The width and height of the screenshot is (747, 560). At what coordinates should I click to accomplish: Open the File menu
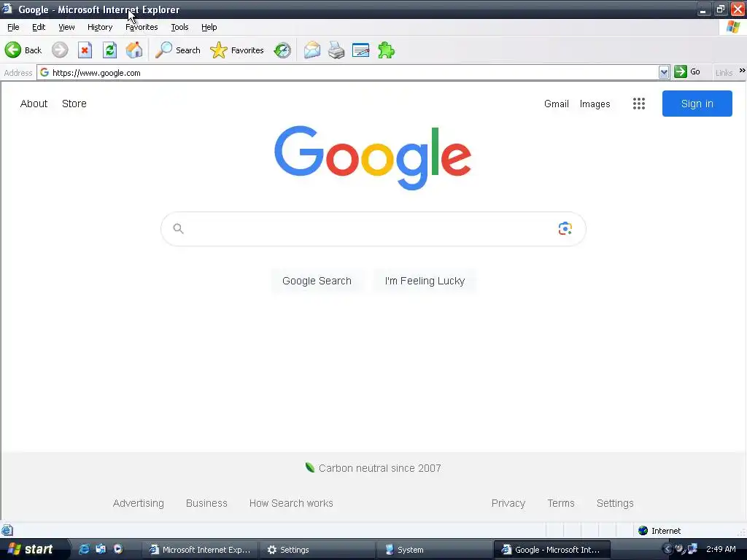13,27
